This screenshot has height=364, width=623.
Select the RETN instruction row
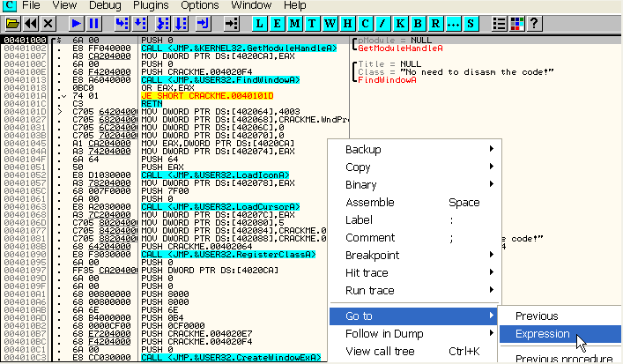(152, 104)
